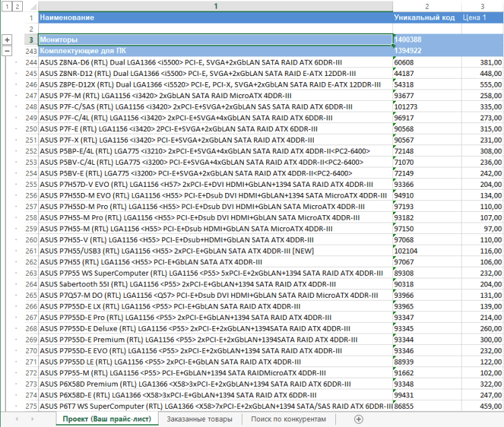Select the Уникальный код header cell
The image size is (504, 427).
point(427,17)
